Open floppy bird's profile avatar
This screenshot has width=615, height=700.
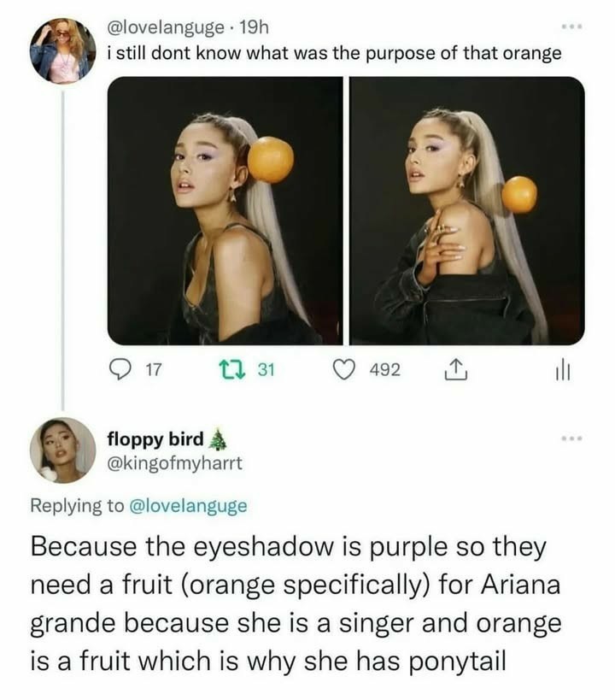pyautogui.click(x=62, y=450)
